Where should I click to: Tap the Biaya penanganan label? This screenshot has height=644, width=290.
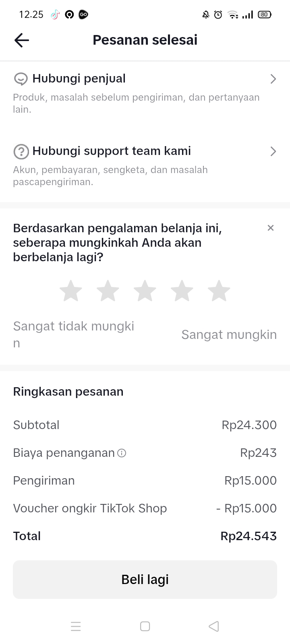[64, 453]
